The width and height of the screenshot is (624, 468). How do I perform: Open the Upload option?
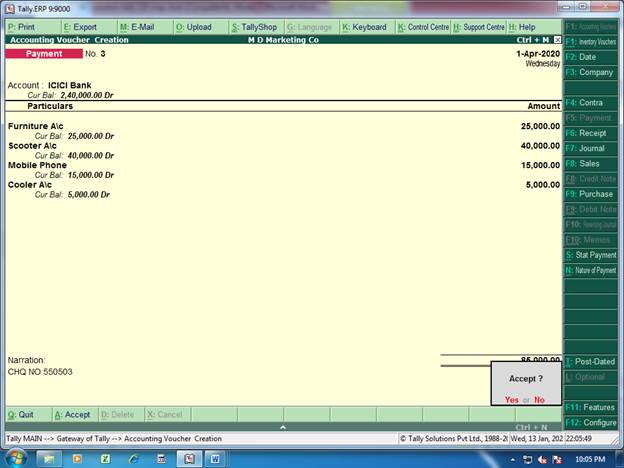click(x=202, y=27)
